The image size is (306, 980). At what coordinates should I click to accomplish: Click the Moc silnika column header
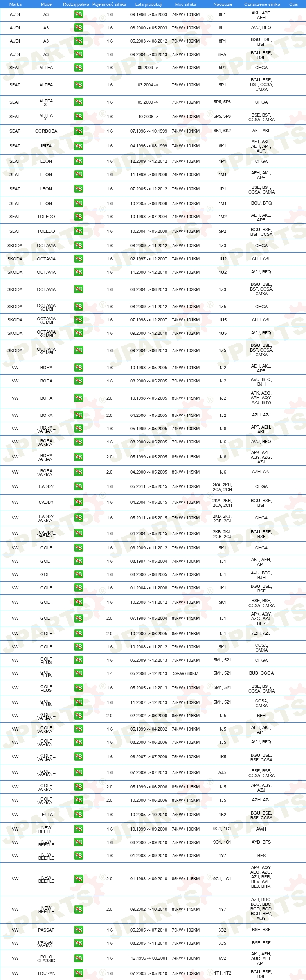186,4
